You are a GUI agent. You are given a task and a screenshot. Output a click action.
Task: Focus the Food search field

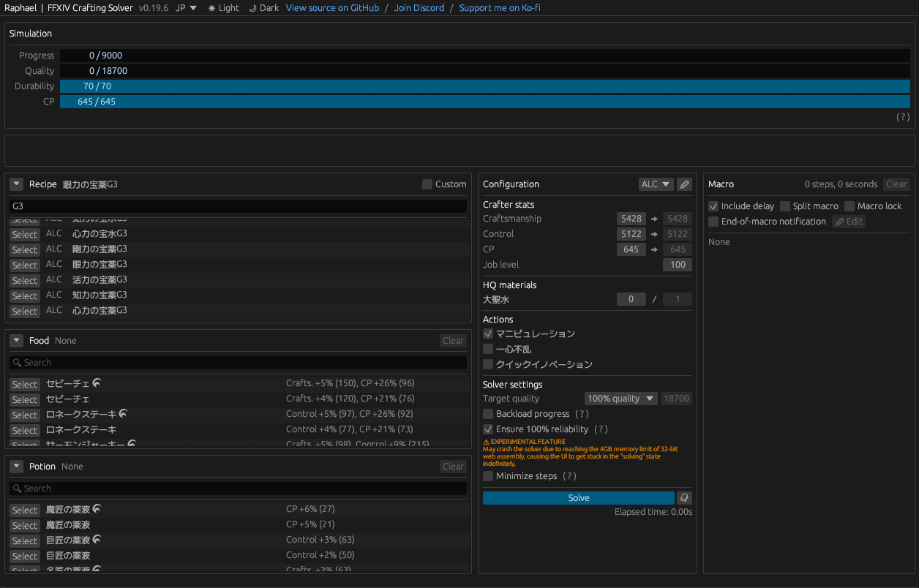pos(238,363)
